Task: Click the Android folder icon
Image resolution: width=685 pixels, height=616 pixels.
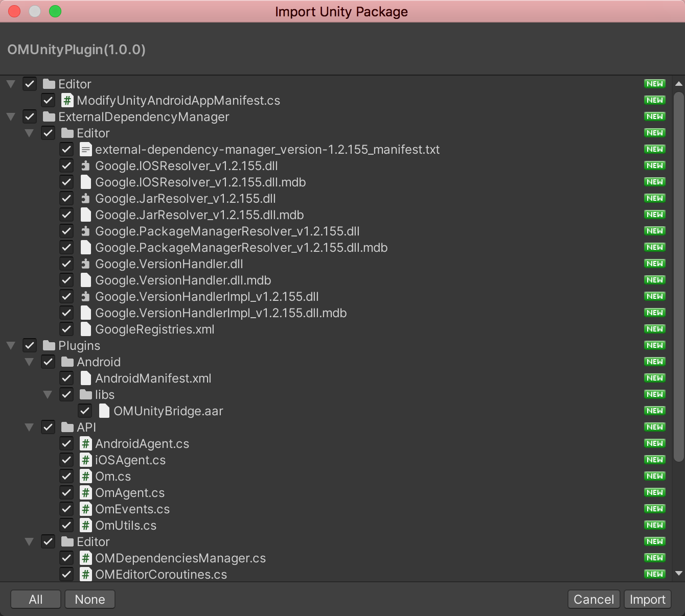Action: coord(67,362)
